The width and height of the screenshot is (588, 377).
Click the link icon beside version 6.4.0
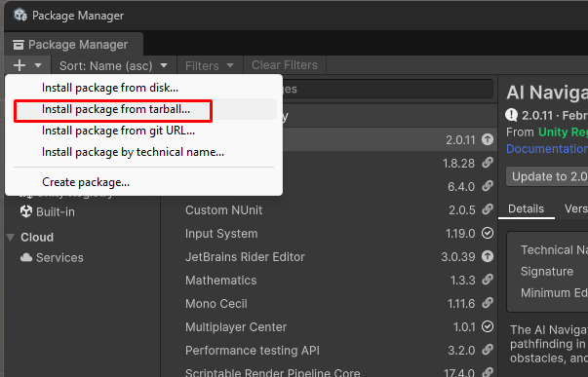[x=488, y=186]
